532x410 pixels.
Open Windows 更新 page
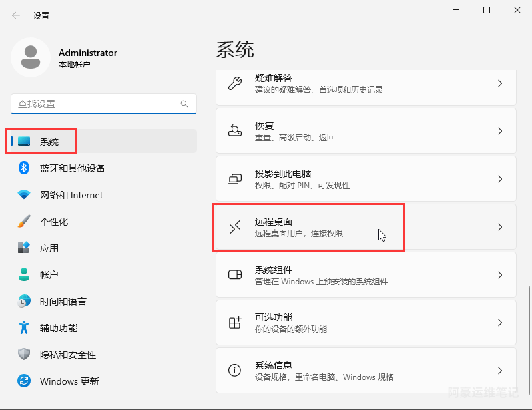click(104, 381)
